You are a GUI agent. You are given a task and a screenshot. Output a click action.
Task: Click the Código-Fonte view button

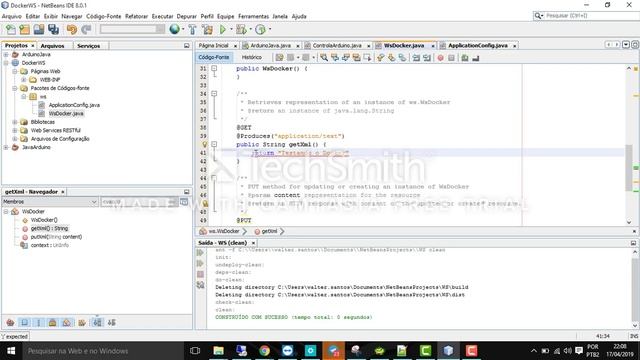213,57
